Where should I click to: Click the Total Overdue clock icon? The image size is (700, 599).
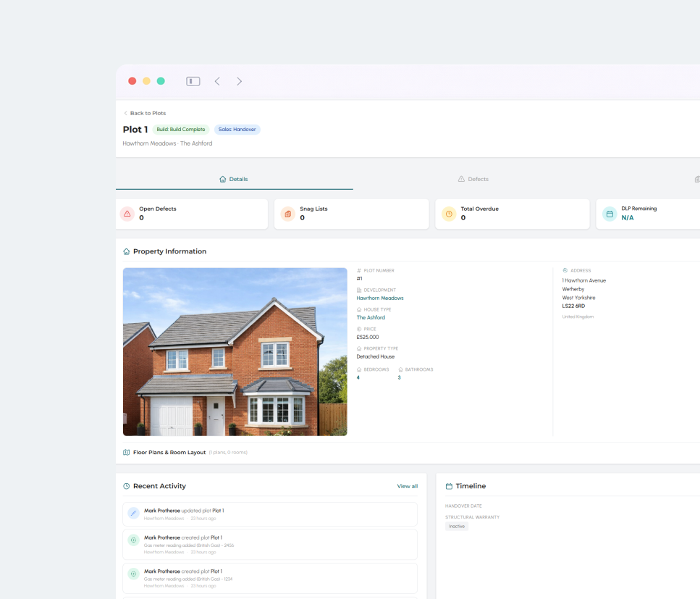tap(449, 214)
